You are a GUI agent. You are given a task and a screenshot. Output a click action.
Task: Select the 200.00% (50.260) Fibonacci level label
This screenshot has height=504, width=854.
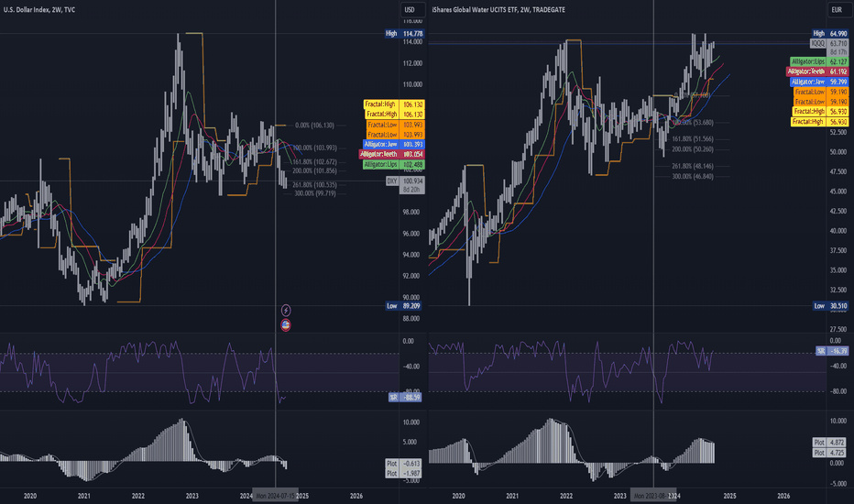coord(693,149)
